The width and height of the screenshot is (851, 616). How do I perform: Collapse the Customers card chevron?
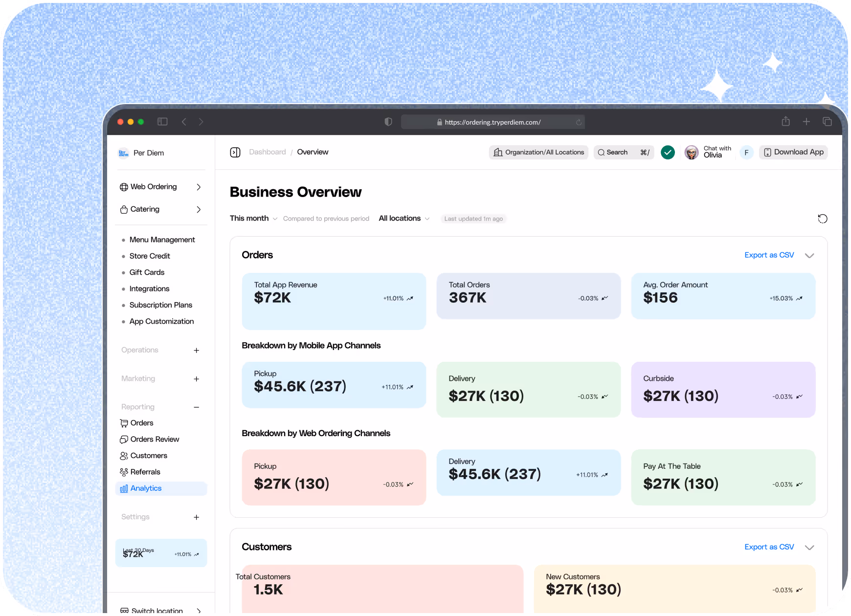pyautogui.click(x=809, y=548)
